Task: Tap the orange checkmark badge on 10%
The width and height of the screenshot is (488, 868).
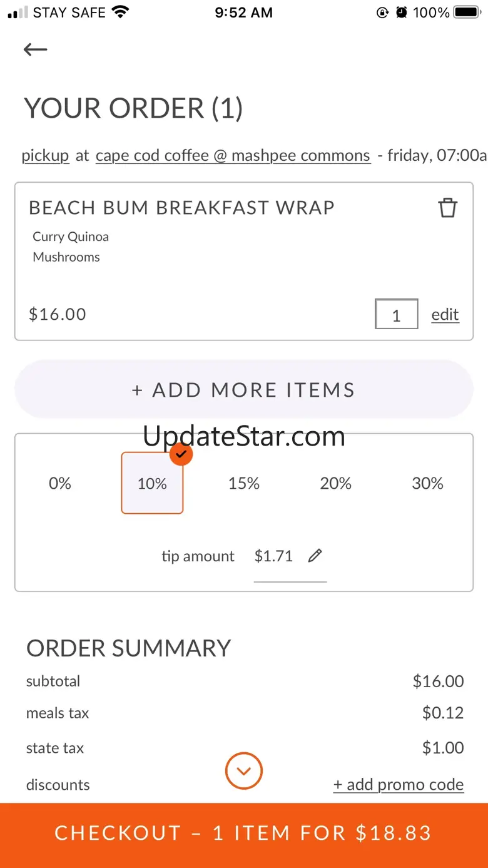Action: [x=181, y=454]
